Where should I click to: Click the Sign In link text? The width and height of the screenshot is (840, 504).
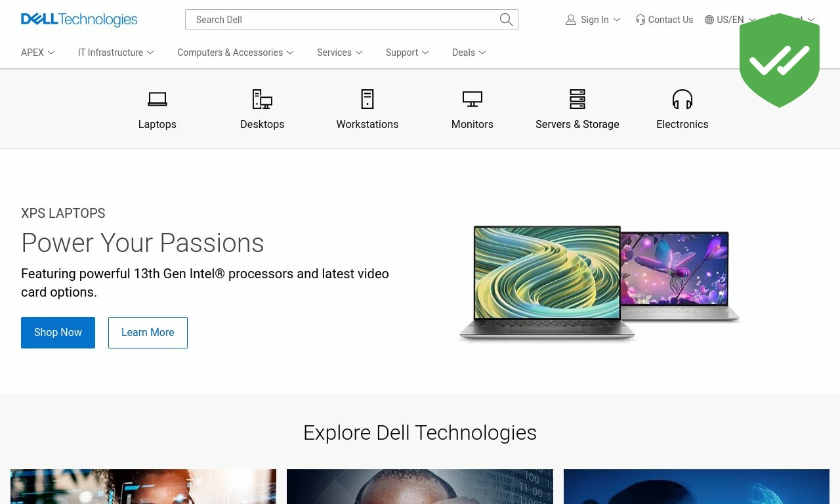(x=595, y=20)
